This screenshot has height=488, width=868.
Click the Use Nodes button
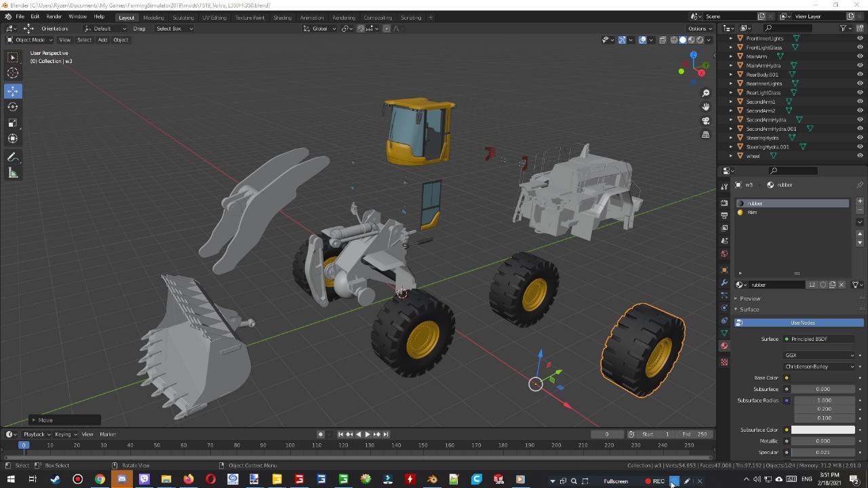coord(799,323)
